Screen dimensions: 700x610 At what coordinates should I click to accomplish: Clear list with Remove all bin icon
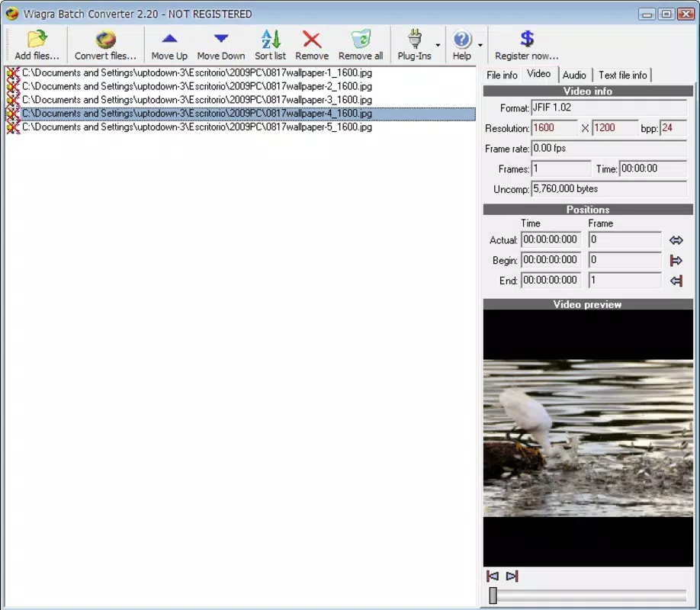[361, 39]
